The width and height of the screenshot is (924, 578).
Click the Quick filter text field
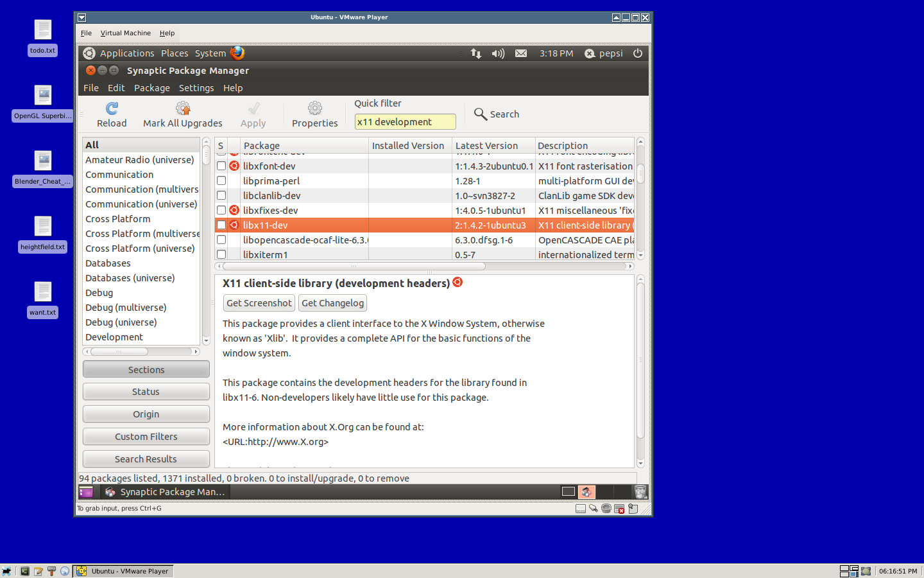click(x=405, y=122)
